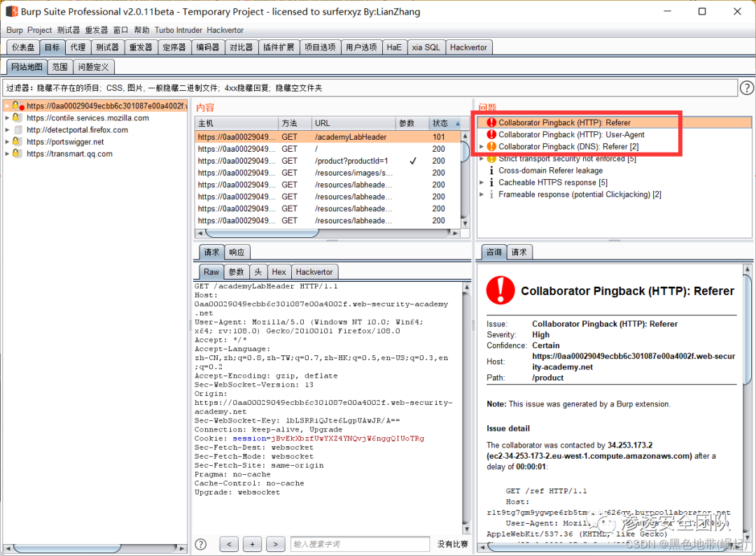Open the 范围 sub-tab
The image size is (756, 556).
[x=59, y=67]
